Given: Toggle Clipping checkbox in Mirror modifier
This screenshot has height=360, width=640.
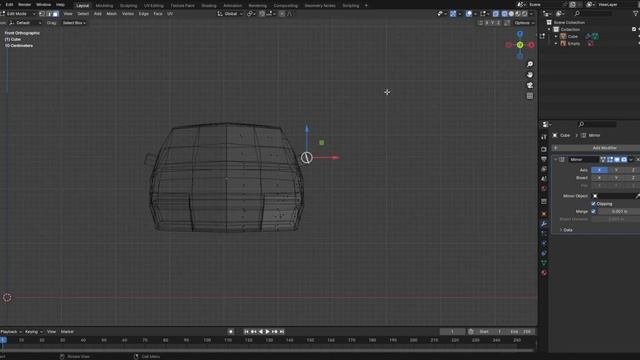Looking at the screenshot, I should (x=593, y=204).
